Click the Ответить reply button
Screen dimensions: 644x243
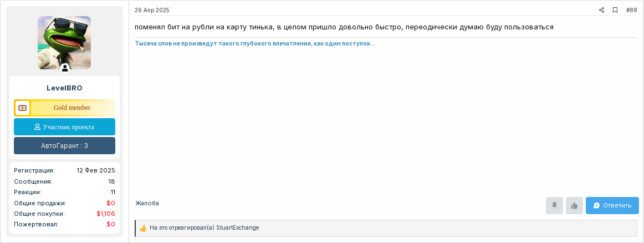(612, 206)
